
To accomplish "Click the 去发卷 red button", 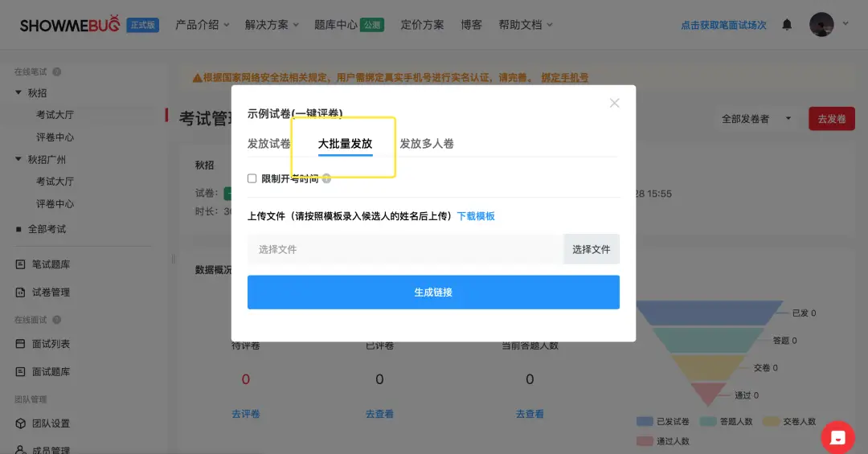I will (832, 118).
